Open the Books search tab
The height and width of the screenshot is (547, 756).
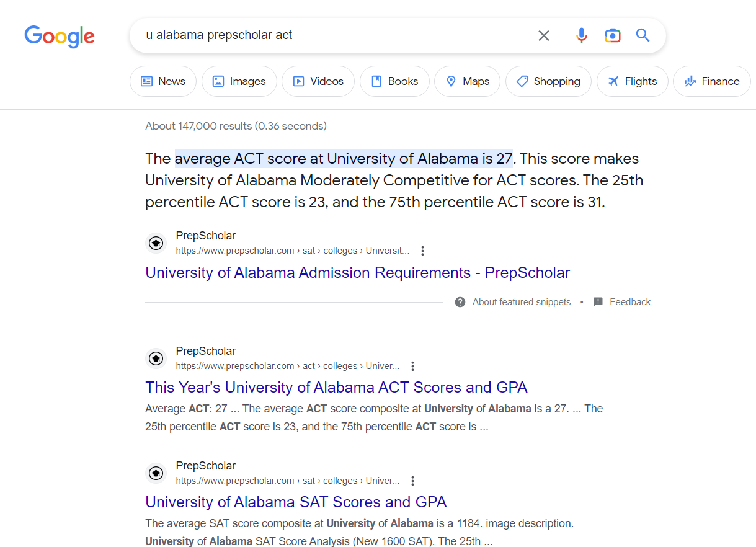[x=394, y=81]
